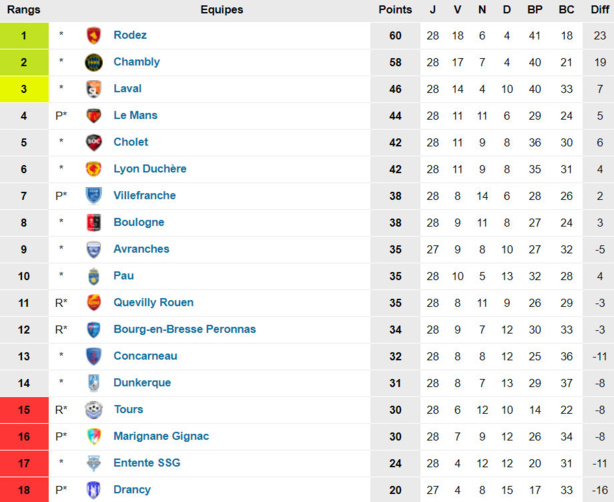Image resolution: width=614 pixels, height=502 pixels.
Task: Click the Le Mans club logo
Action: [93, 116]
